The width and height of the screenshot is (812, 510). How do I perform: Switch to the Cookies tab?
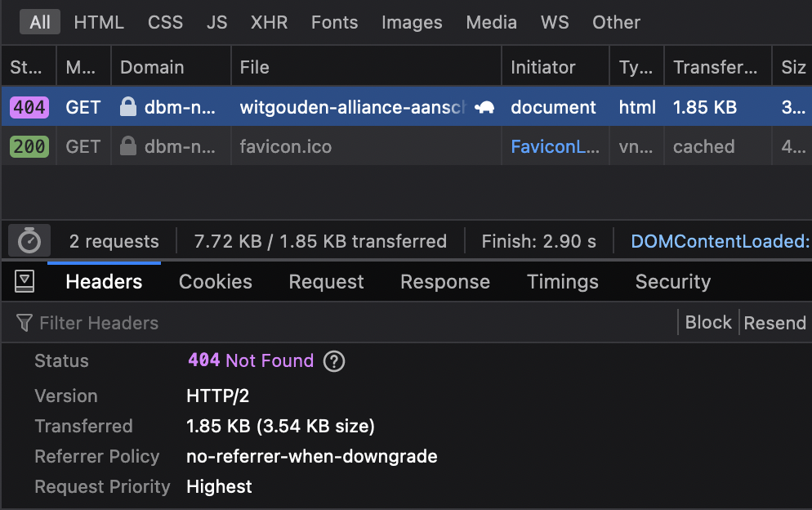215,281
